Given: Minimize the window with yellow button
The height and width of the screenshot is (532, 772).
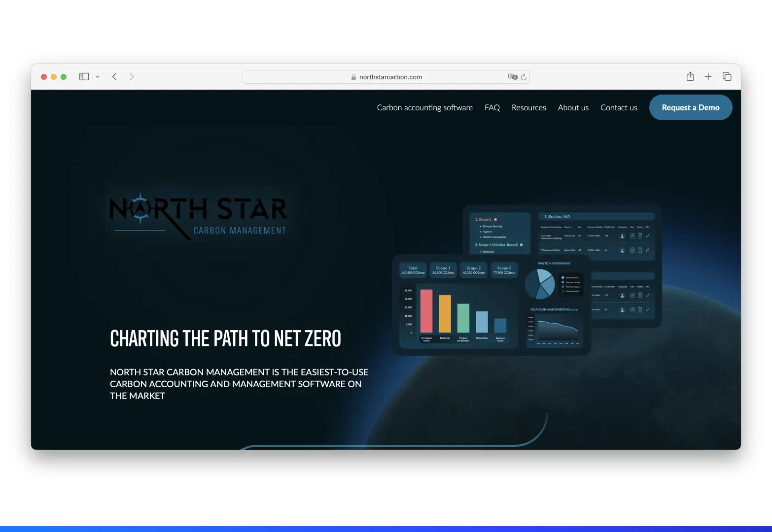Looking at the screenshot, I should pyautogui.click(x=54, y=77).
